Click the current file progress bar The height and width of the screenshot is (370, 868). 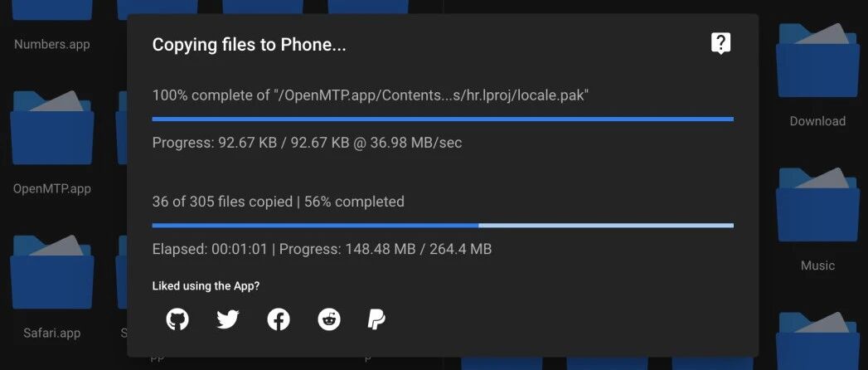pyautogui.click(x=443, y=119)
